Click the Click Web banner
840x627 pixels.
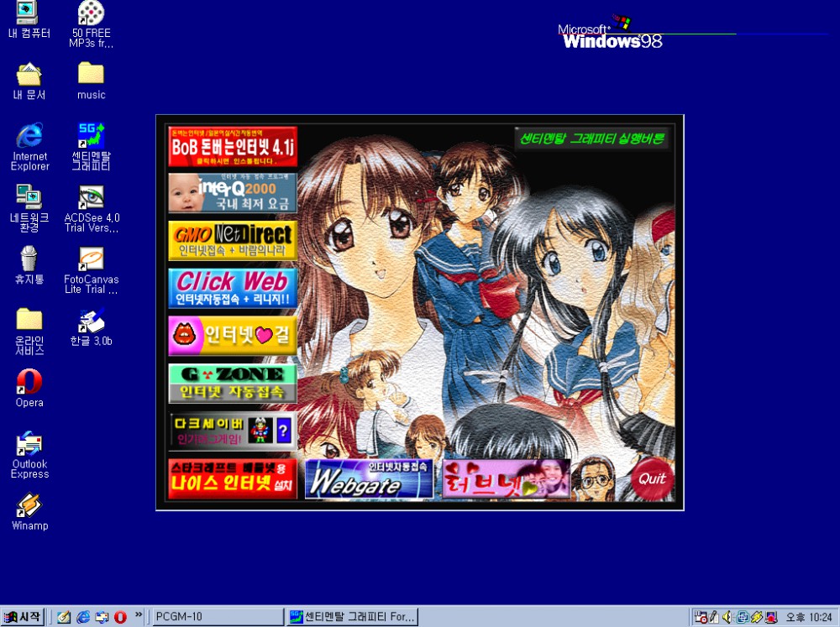pos(233,288)
